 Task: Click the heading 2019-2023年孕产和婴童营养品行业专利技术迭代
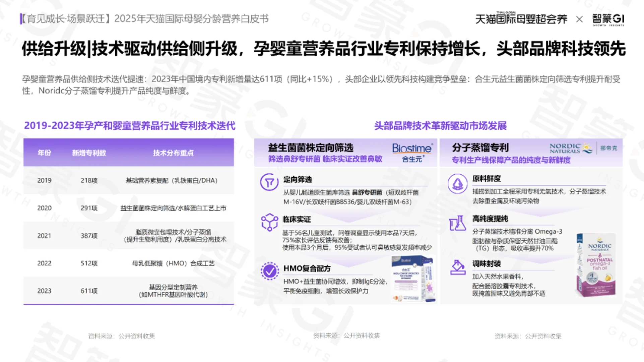point(130,126)
